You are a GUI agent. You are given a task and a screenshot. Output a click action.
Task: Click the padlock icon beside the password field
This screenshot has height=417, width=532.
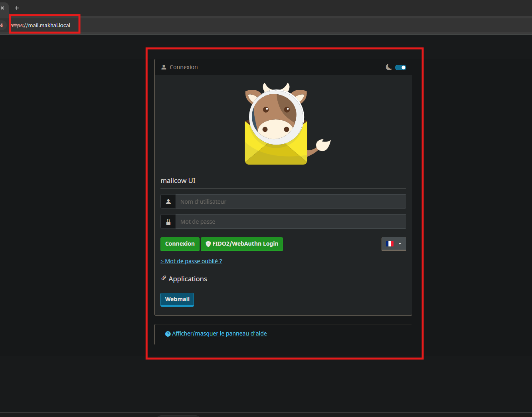168,222
